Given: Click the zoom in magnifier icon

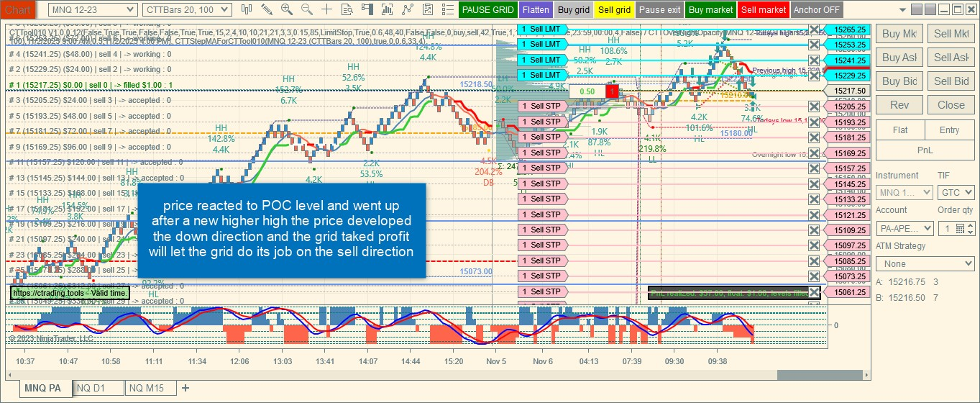Looking at the screenshot, I should click(287, 9).
